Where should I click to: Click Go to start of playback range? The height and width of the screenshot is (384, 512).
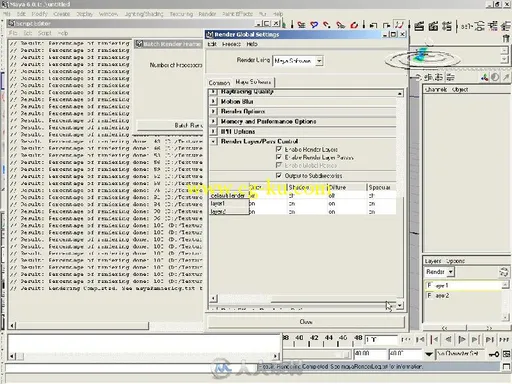coord(406,339)
